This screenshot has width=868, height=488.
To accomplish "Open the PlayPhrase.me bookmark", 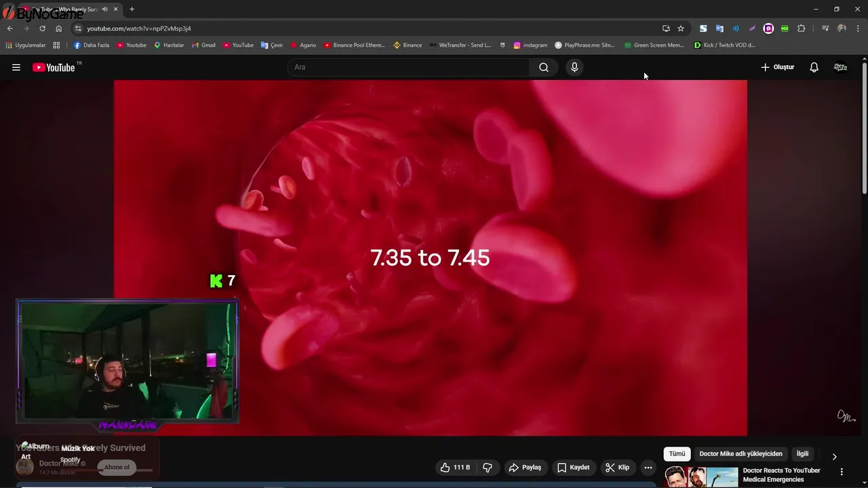I will [x=585, y=45].
